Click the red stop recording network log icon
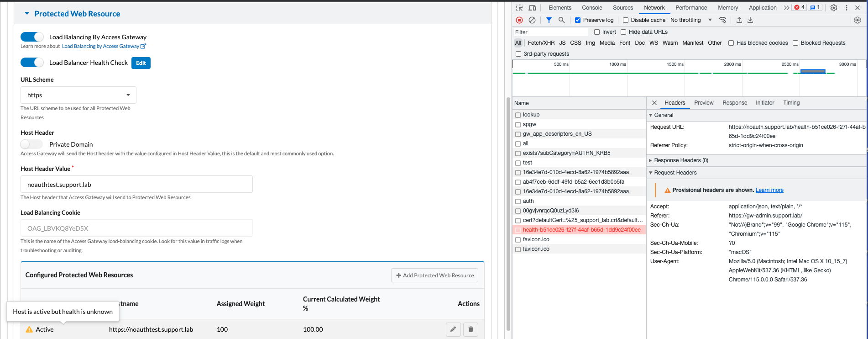The width and height of the screenshot is (868, 339). pyautogui.click(x=519, y=20)
